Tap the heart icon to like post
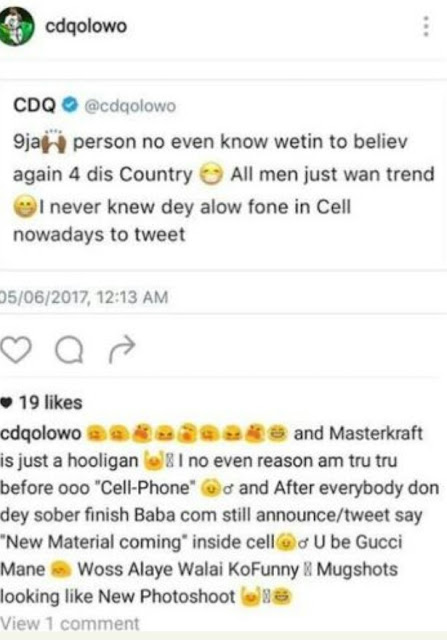 (x=16, y=350)
